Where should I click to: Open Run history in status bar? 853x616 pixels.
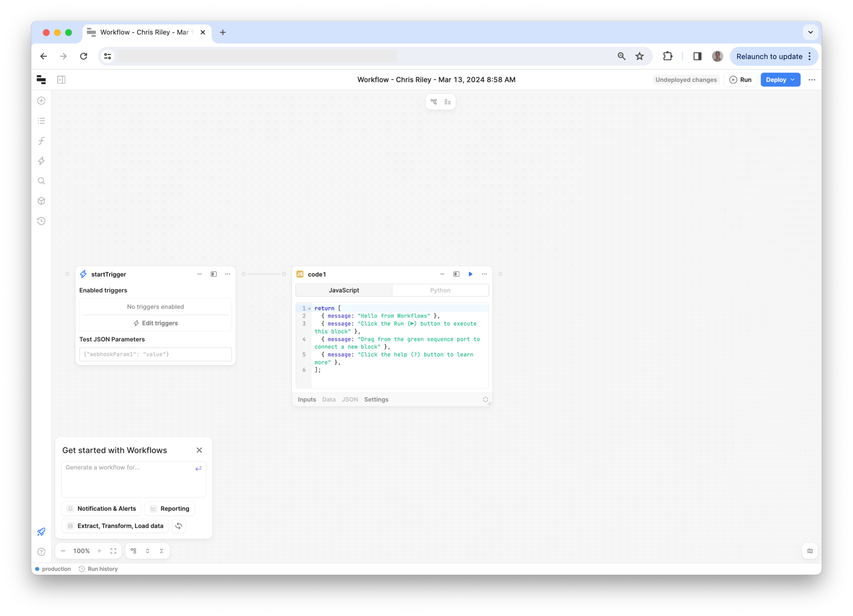(98, 569)
